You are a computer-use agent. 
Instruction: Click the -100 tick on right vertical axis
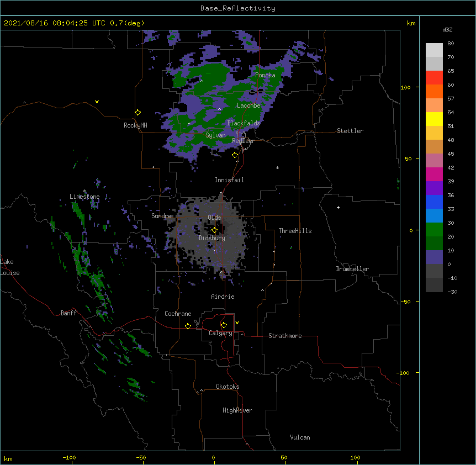coord(404,373)
